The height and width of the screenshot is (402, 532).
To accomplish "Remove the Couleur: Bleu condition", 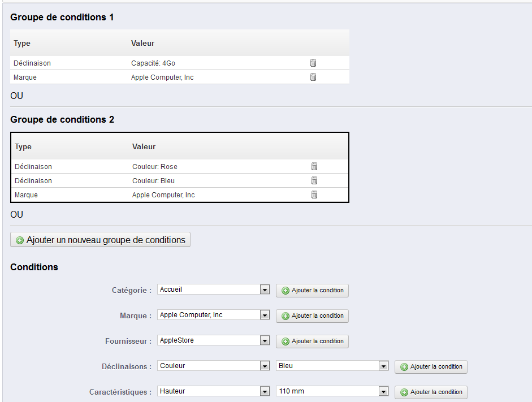I will tap(314, 180).
